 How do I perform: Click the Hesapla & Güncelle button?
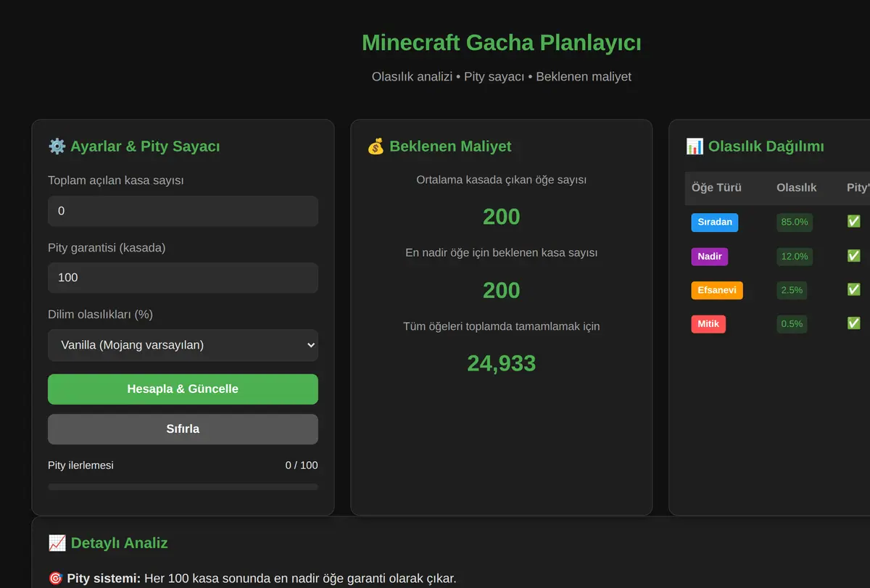pyautogui.click(x=183, y=389)
